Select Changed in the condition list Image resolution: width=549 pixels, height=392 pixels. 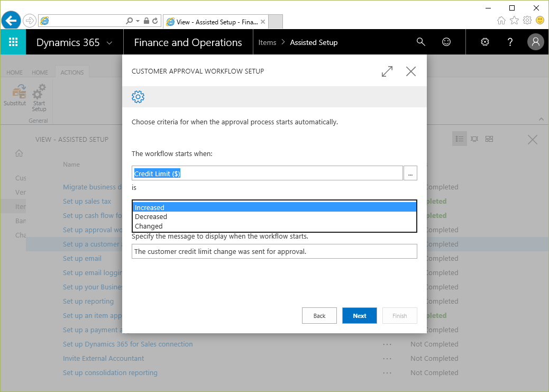point(274,226)
